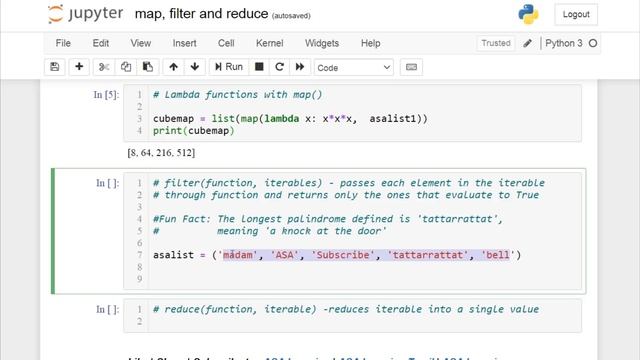Open the Help menu
This screenshot has width=640, height=360.
370,43
